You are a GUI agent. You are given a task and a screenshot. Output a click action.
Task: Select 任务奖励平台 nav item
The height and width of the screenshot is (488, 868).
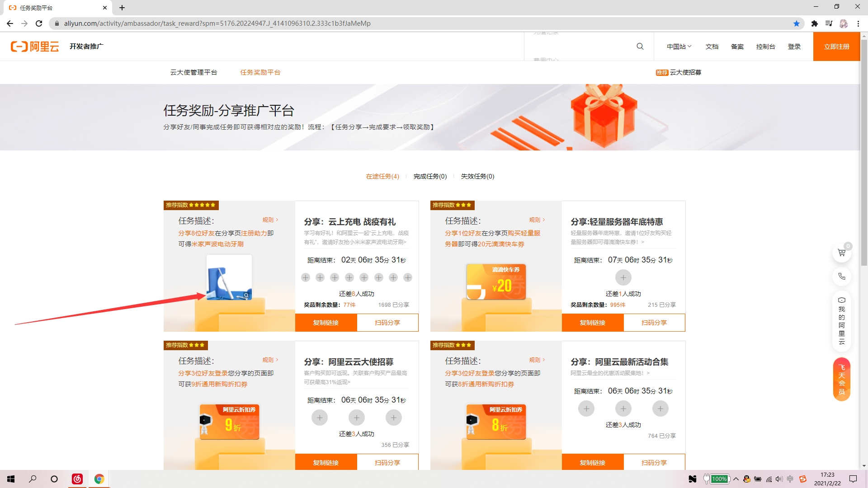coord(260,72)
